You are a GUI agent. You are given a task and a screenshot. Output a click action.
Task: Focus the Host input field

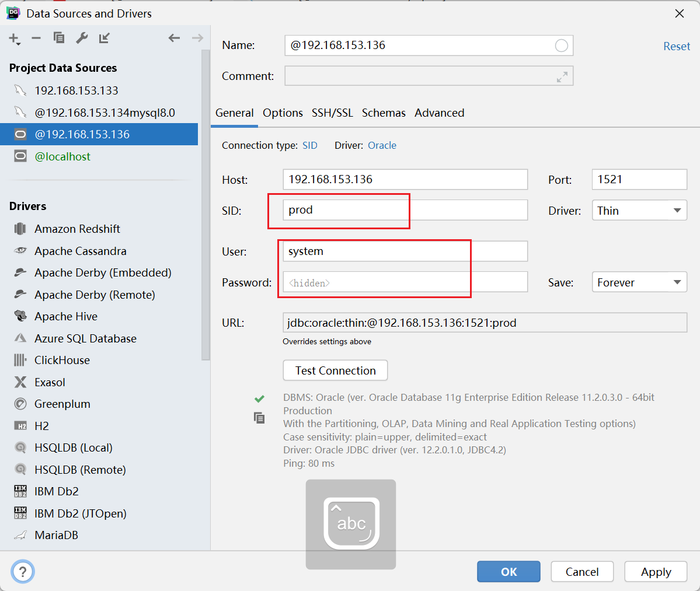point(405,179)
